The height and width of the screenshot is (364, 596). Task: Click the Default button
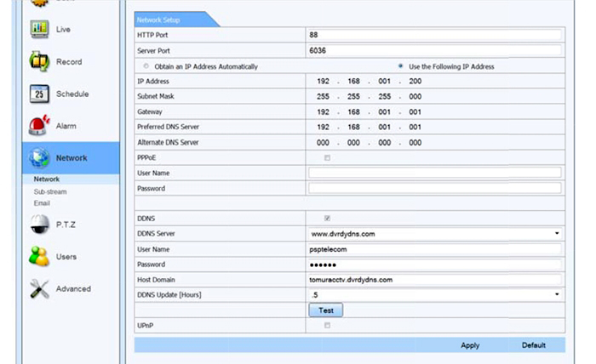pos(533,345)
